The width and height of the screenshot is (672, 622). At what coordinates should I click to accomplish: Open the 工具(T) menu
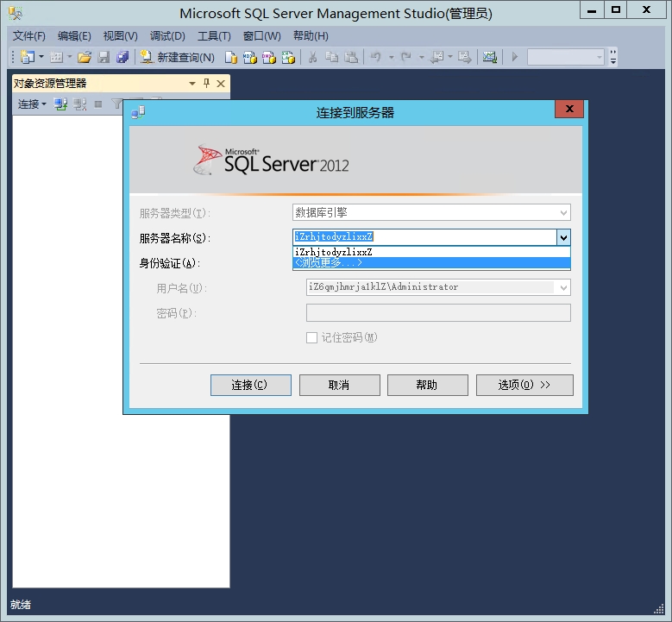click(214, 36)
